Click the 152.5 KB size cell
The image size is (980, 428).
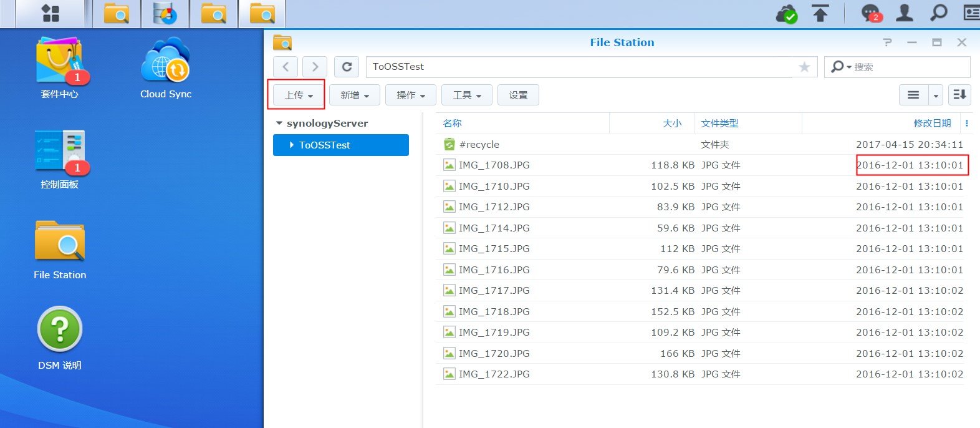coord(673,312)
